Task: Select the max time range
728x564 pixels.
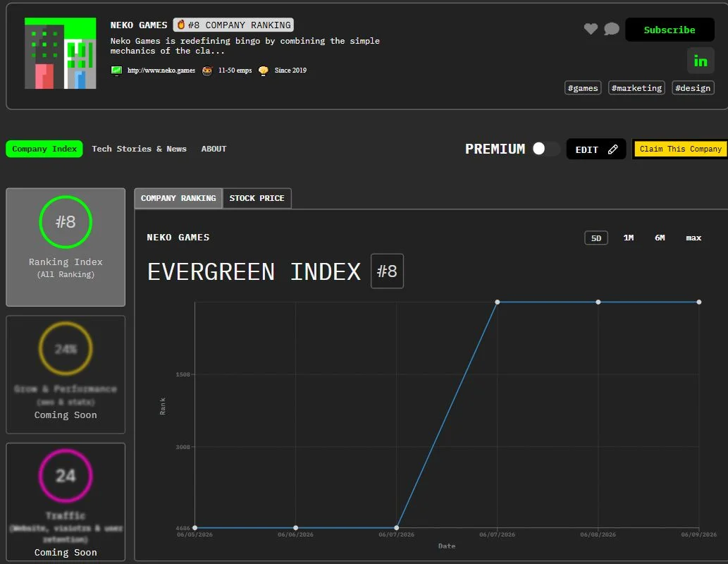Action: pos(693,238)
